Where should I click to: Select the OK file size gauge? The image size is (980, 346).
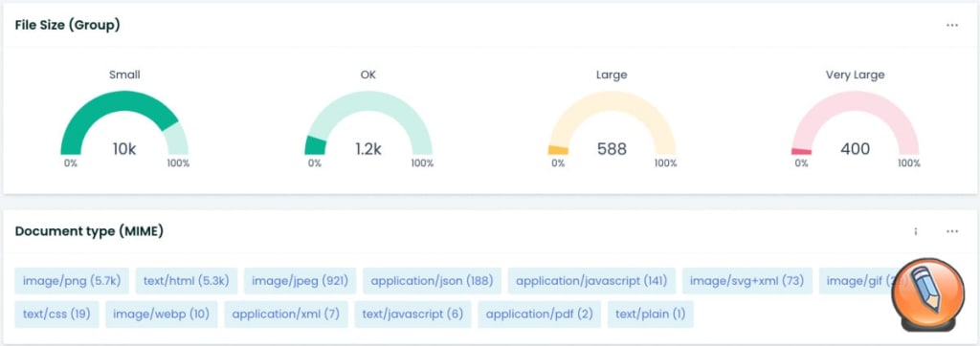(368, 123)
